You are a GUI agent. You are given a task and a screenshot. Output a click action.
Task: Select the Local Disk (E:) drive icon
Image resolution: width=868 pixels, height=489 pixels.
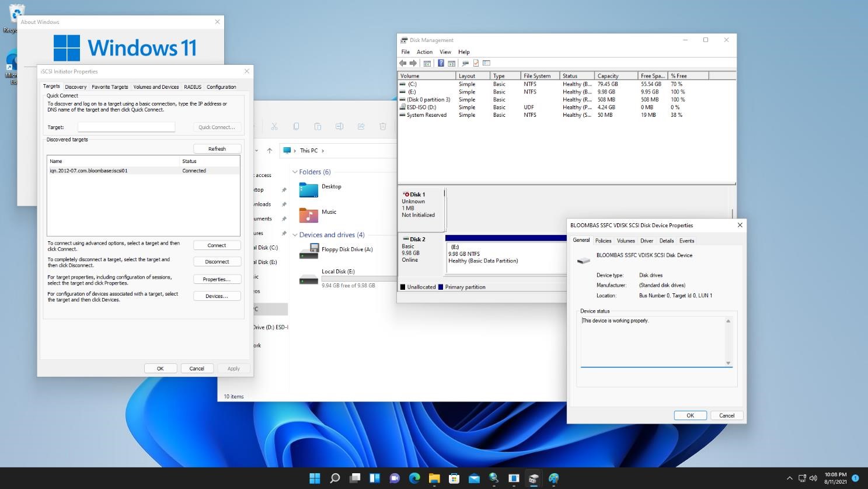(309, 279)
